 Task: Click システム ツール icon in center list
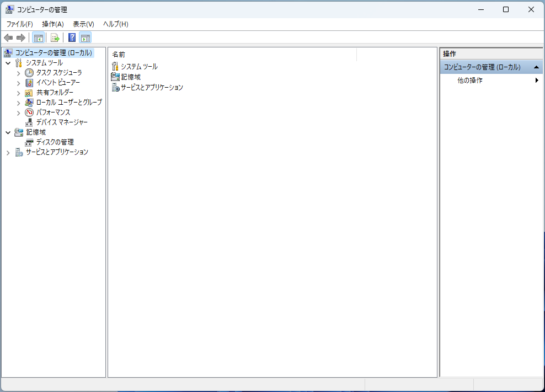115,66
